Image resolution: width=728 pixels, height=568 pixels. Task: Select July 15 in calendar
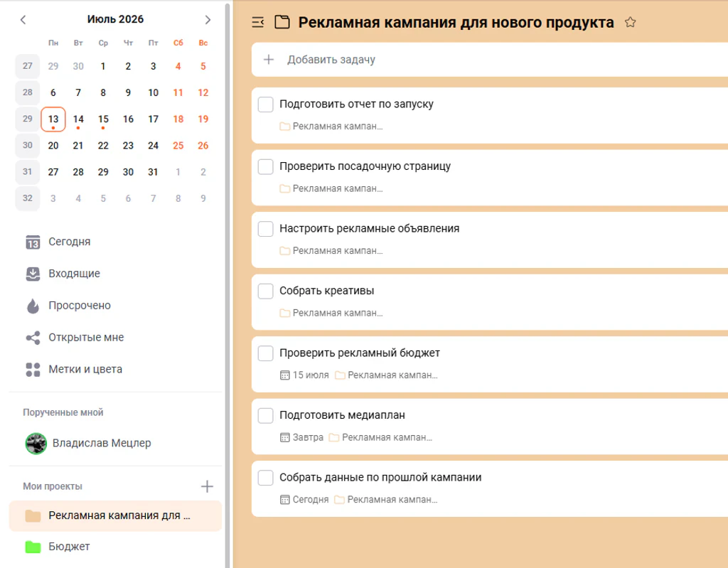103,119
